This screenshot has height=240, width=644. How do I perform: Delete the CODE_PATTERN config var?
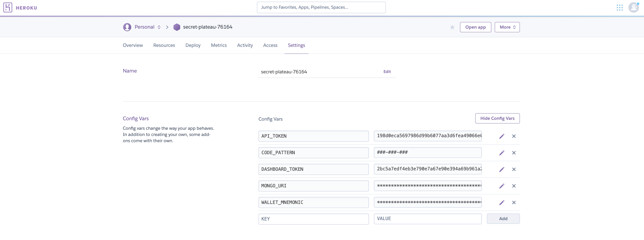click(x=514, y=153)
